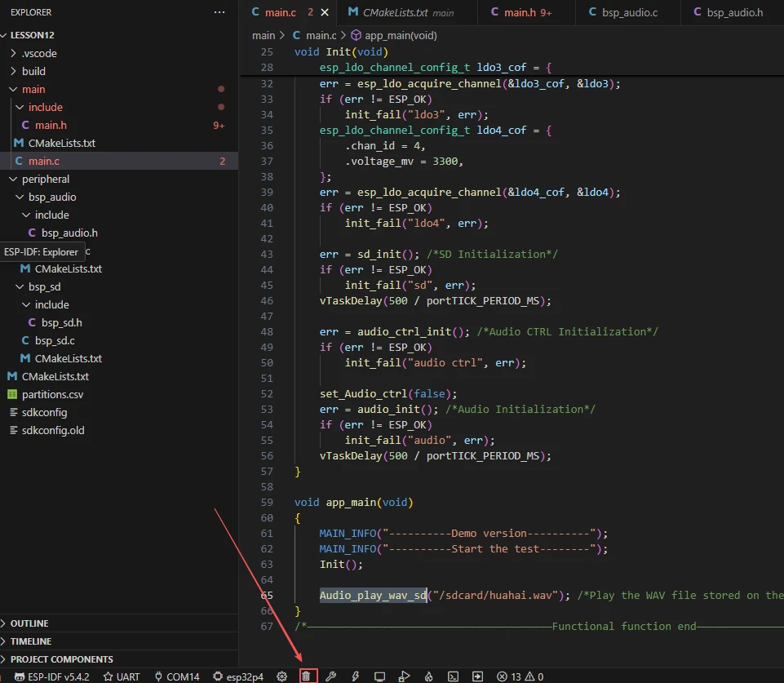This screenshot has width=784, height=683.
Task: Click the trash can Full Clean icon
Action: tap(307, 676)
